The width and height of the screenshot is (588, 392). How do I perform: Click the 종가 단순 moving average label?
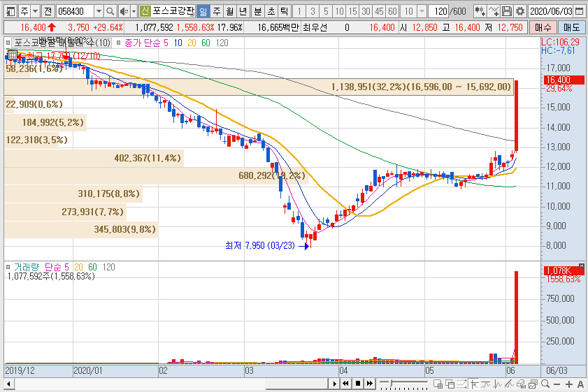(x=143, y=43)
